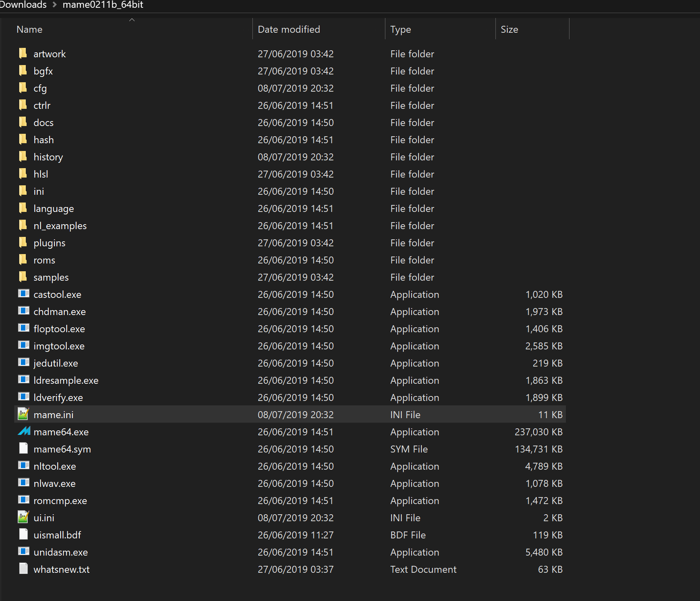Click the ui.ini file icon
This screenshot has width=700, height=601.
point(23,517)
